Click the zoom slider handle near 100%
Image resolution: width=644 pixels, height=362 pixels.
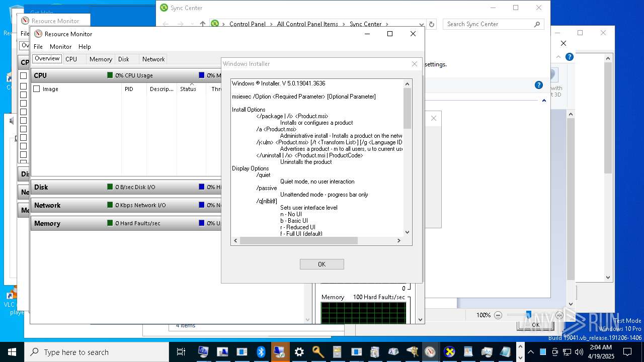click(x=528, y=315)
